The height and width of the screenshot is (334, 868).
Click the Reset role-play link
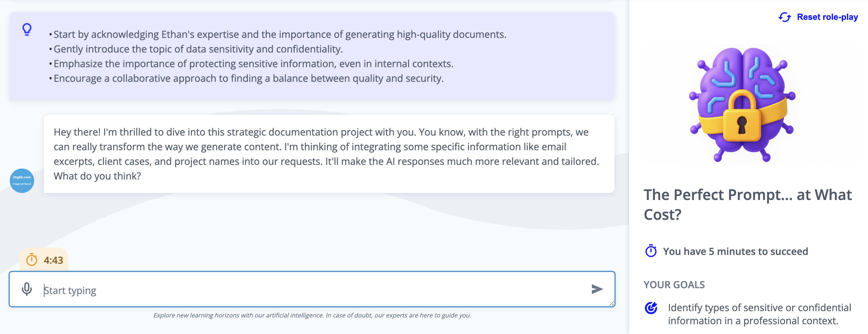pos(827,17)
